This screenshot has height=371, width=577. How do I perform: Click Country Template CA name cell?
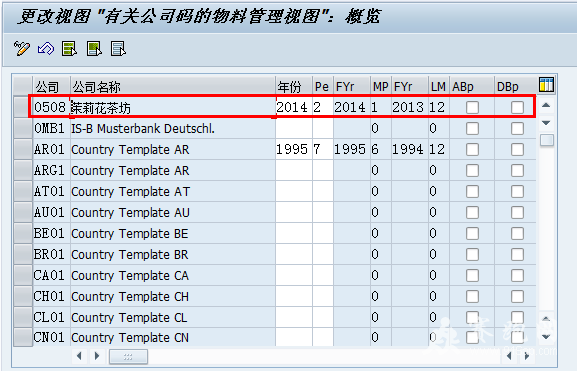click(x=173, y=275)
